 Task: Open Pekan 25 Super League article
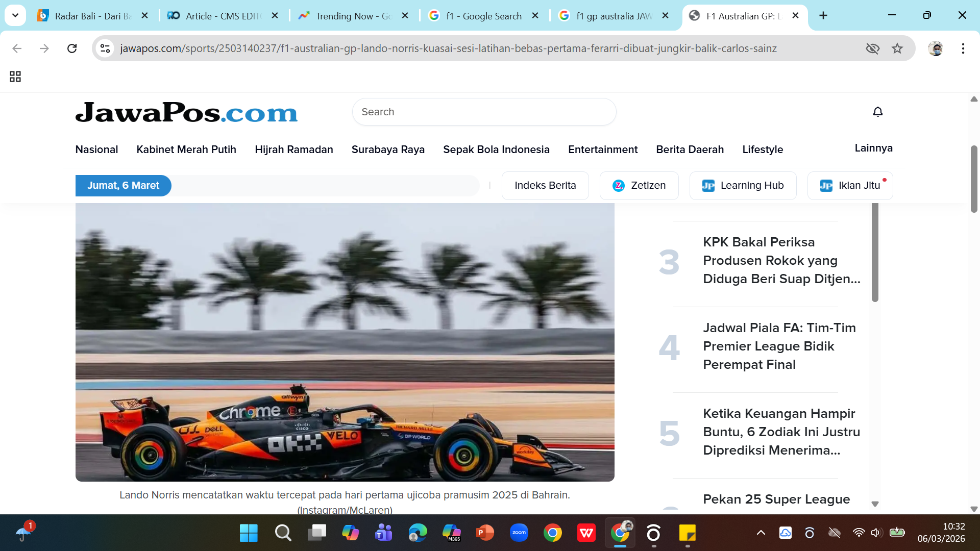(x=776, y=499)
